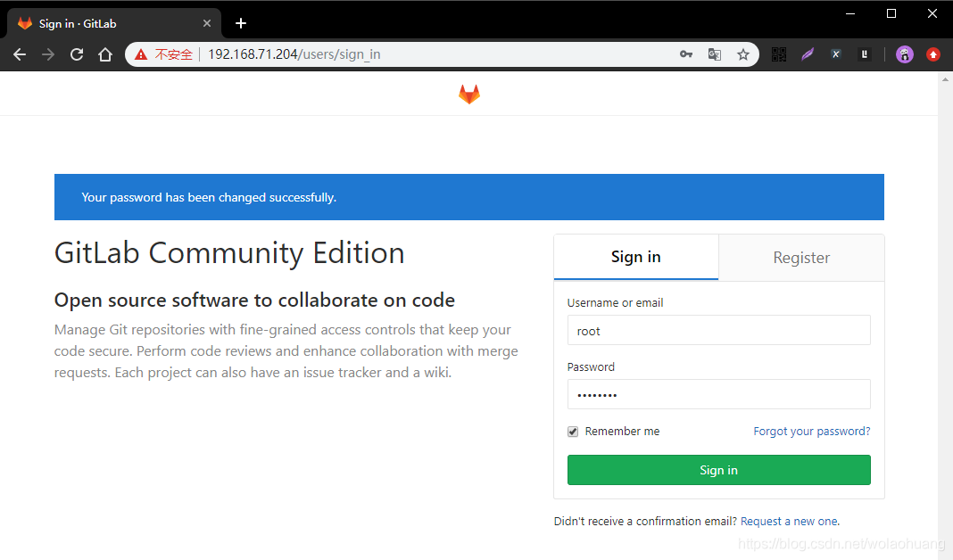Screen dimensions: 953x560
Task: Open the QR code extension icon
Action: click(x=779, y=54)
